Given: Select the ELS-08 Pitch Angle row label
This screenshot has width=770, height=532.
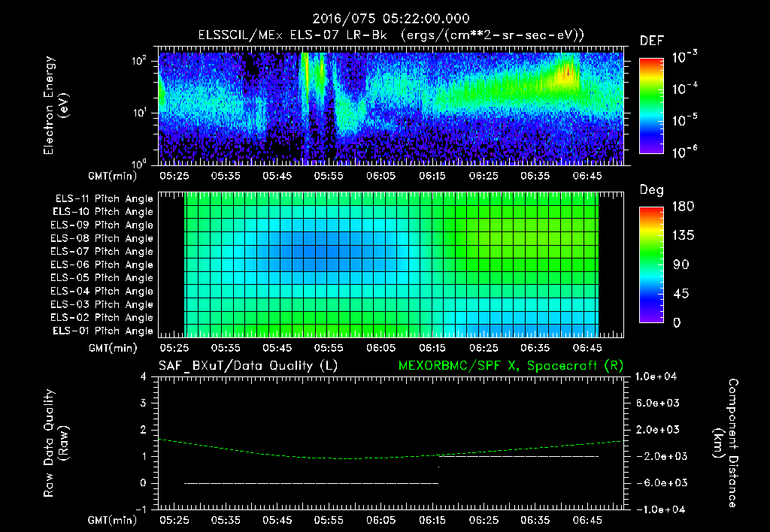Looking at the screenshot, I should pos(102,238).
